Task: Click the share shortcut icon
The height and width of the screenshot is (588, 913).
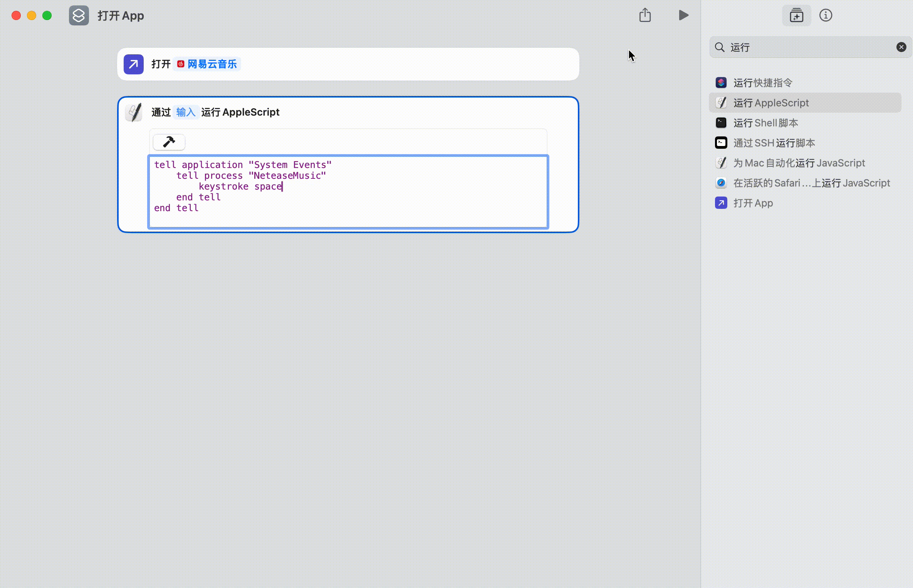Action: coord(645,15)
